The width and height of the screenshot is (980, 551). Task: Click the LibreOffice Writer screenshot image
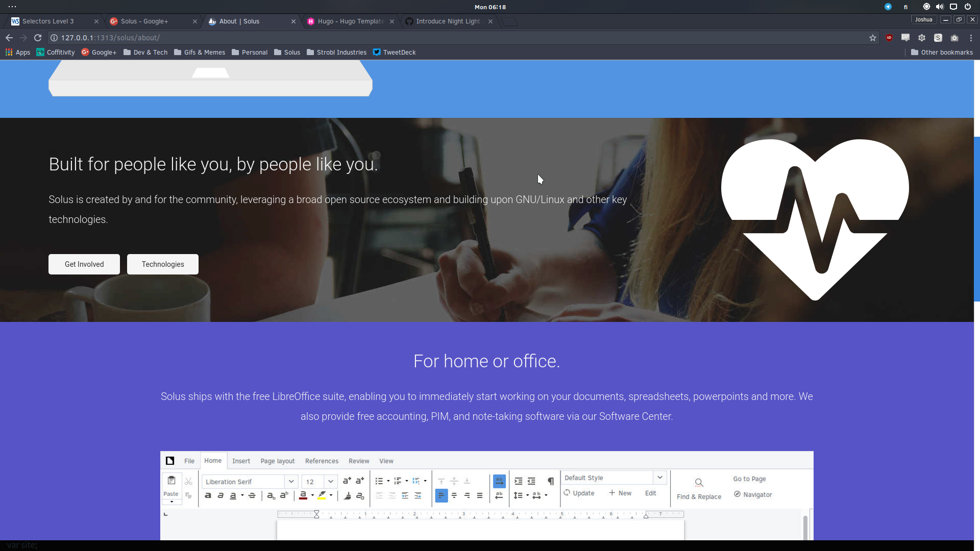[x=486, y=495]
